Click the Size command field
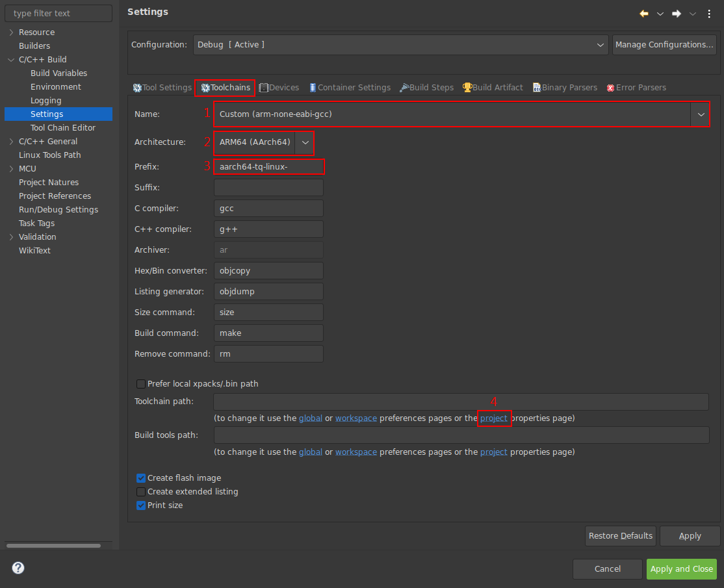This screenshot has height=588, width=724. [268, 312]
